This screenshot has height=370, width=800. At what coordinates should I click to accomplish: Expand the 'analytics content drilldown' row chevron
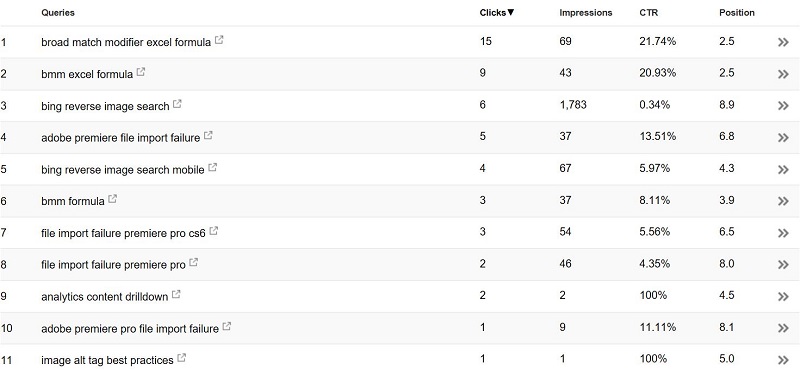(x=783, y=297)
